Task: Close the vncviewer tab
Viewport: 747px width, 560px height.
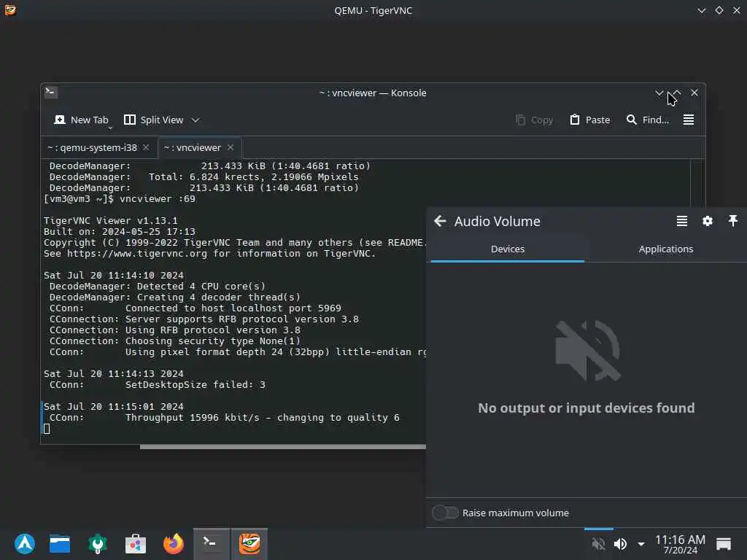Action: coord(231,147)
